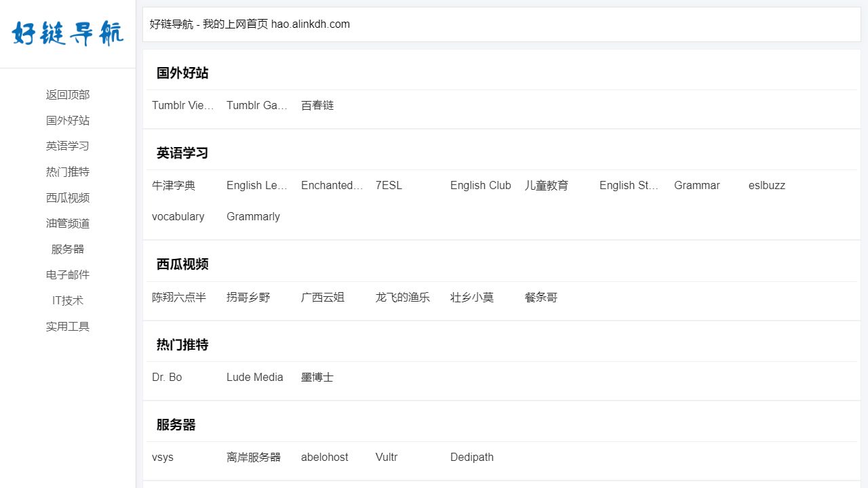Select 返回顶部 in the sidebar
868x488 pixels.
[68, 95]
